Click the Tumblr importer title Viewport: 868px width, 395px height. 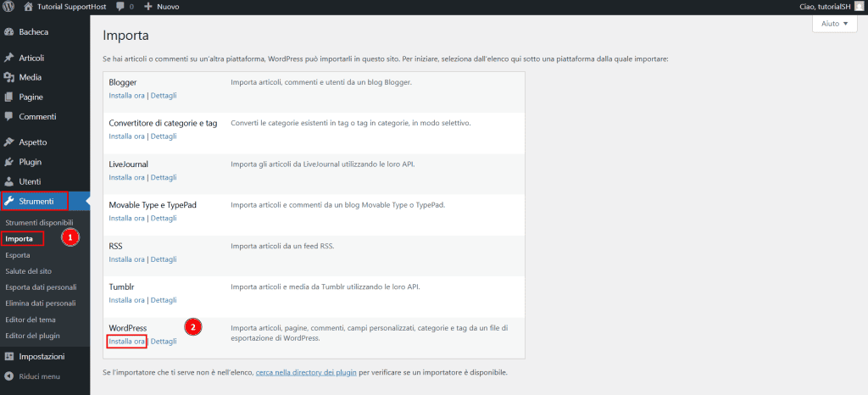coord(122,287)
